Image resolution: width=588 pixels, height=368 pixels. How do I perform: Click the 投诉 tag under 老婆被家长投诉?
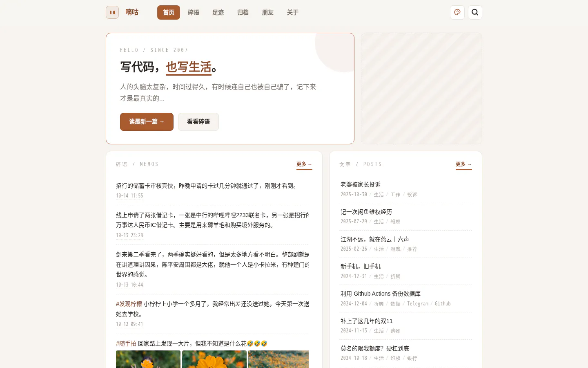[412, 195]
